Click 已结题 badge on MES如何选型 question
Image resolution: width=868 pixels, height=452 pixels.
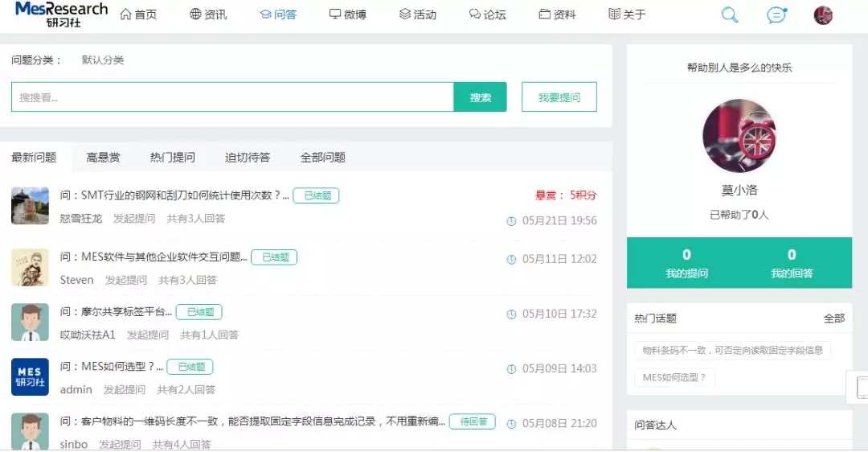(x=190, y=367)
